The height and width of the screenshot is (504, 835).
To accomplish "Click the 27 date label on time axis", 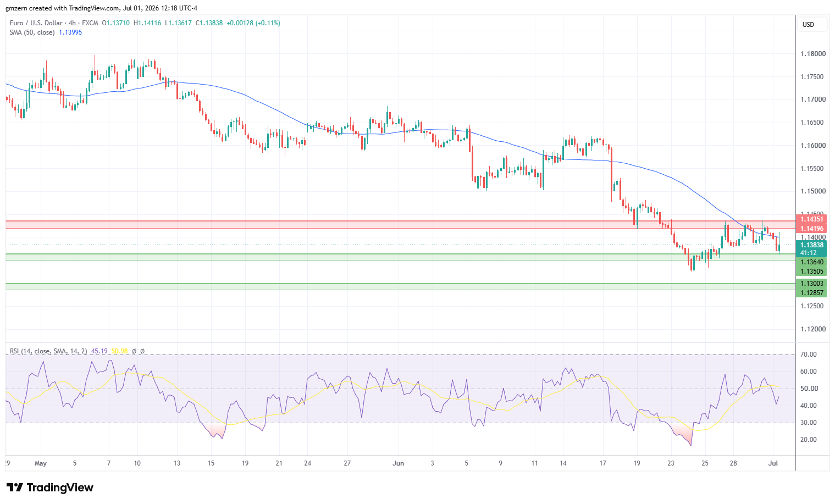I will (347, 463).
